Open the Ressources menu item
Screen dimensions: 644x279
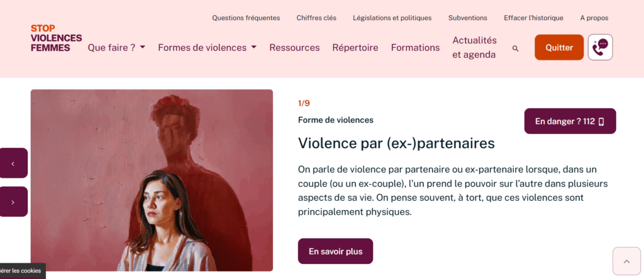click(x=294, y=47)
